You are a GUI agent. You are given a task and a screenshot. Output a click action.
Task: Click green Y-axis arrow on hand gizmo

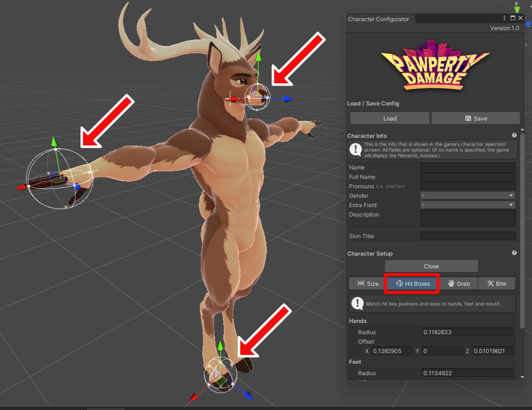(54, 141)
